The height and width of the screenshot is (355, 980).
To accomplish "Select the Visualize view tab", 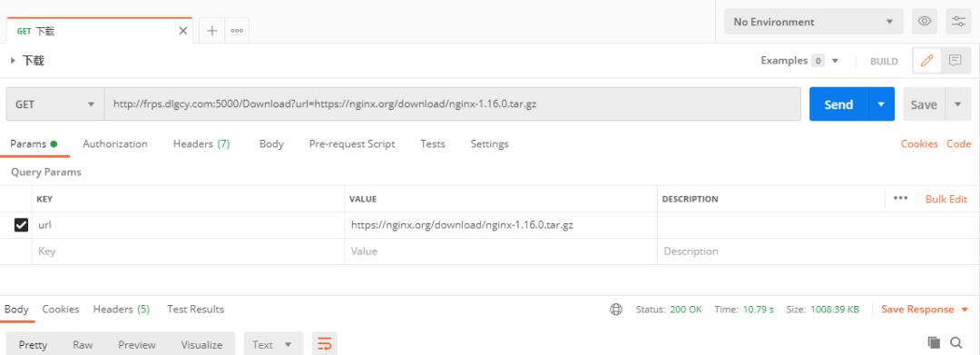I will click(201, 344).
